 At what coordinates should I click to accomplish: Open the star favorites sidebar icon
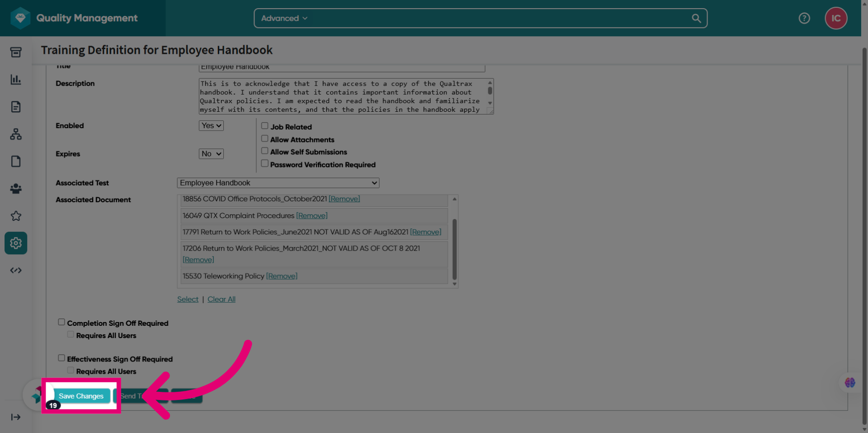tap(16, 216)
